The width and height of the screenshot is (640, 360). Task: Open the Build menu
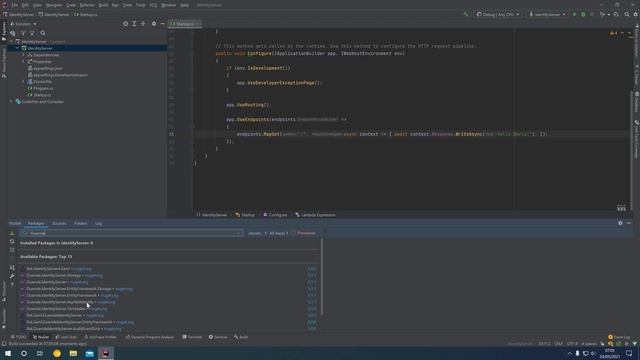tap(103, 5)
